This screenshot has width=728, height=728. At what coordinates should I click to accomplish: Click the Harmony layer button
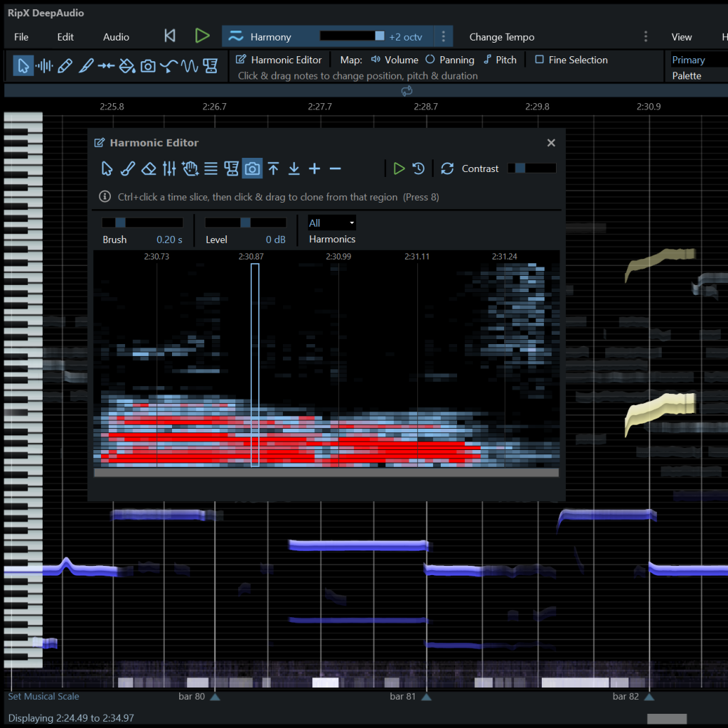click(260, 37)
